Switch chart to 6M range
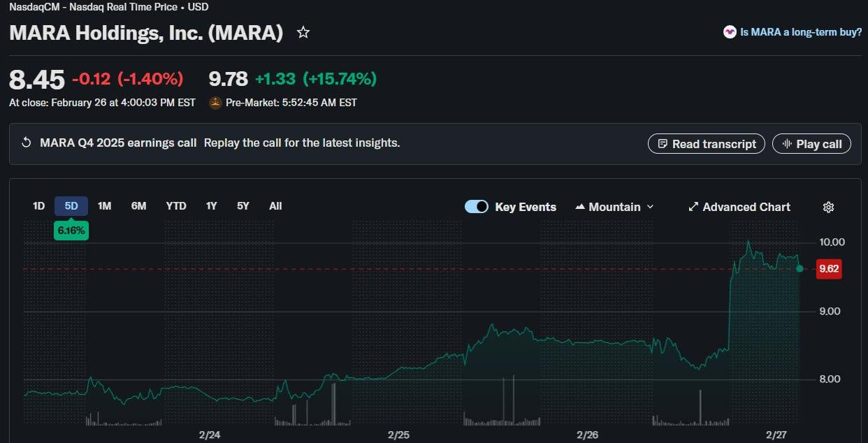The width and height of the screenshot is (868, 443). tap(138, 206)
